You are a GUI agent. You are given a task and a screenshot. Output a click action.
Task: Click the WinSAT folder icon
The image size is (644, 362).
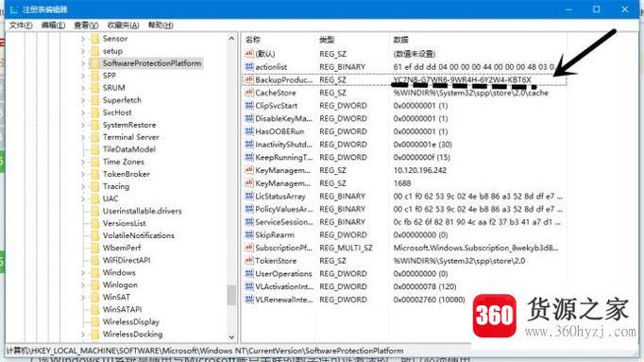tap(94, 298)
